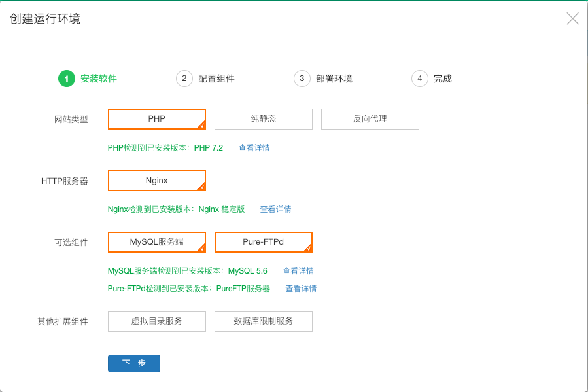The image size is (588, 392).
Task: Toggle the Pure-FTPd optional component
Action: (263, 242)
